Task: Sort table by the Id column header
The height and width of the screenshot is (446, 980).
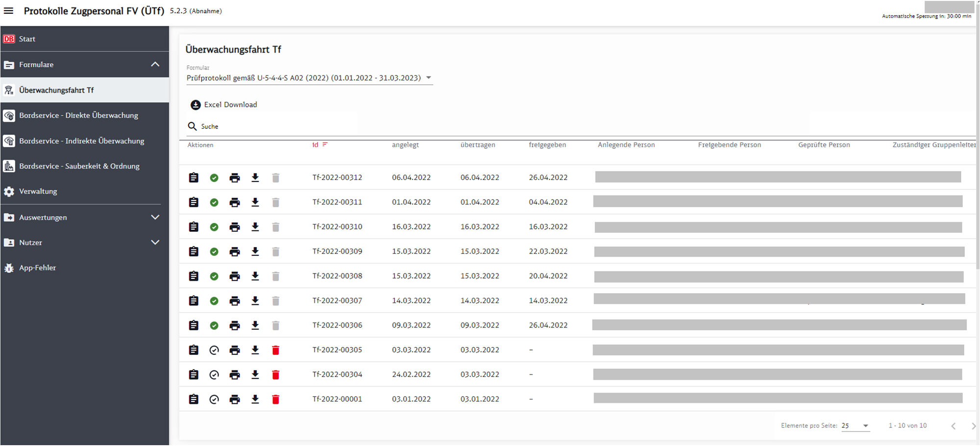Action: coord(316,145)
